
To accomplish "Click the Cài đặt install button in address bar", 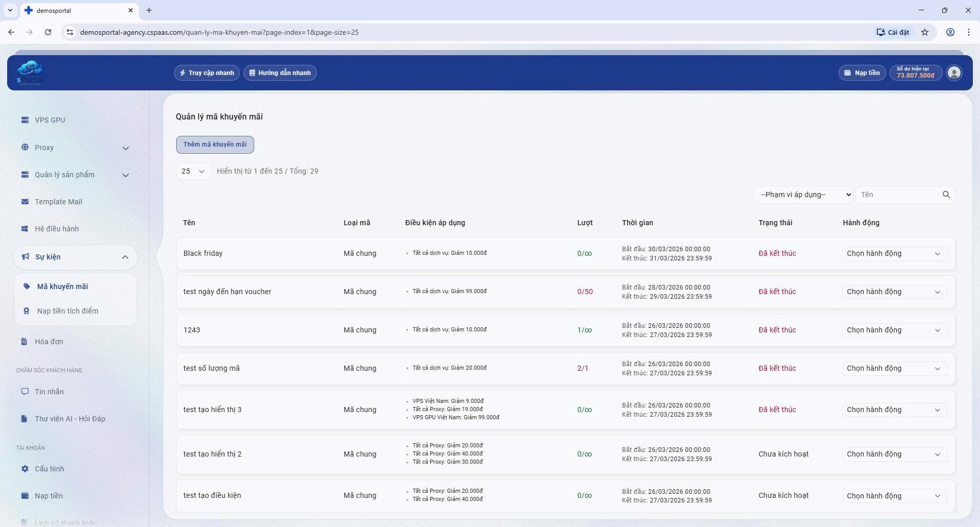I will [893, 32].
